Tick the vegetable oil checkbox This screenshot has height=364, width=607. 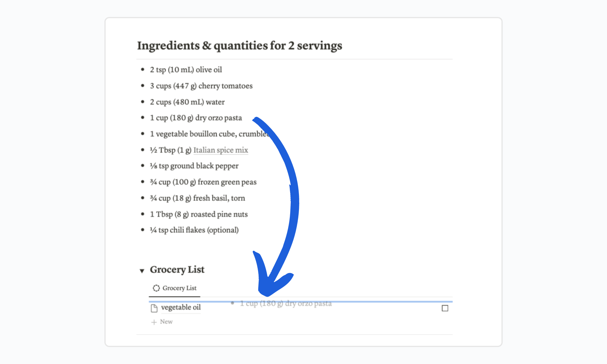click(x=445, y=308)
